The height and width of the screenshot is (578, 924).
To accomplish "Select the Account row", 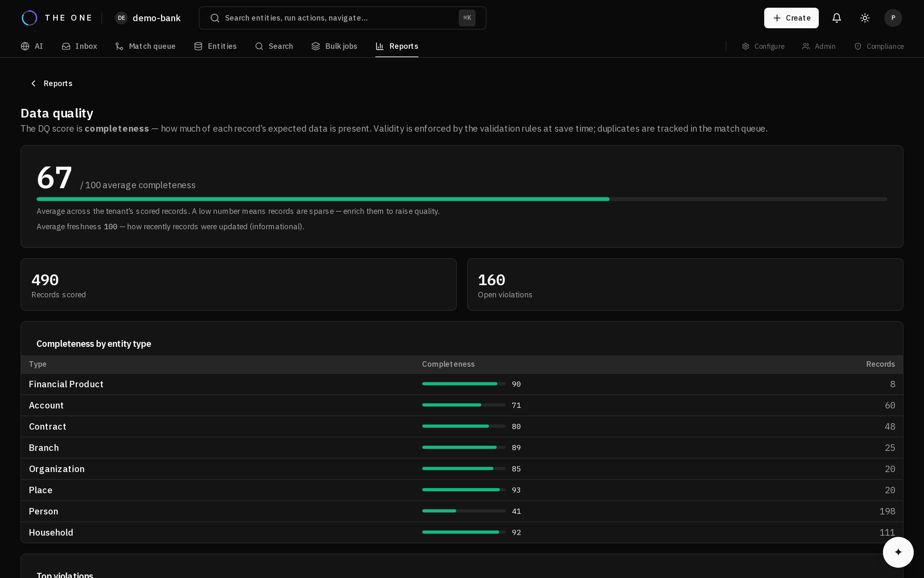I will 462,405.
